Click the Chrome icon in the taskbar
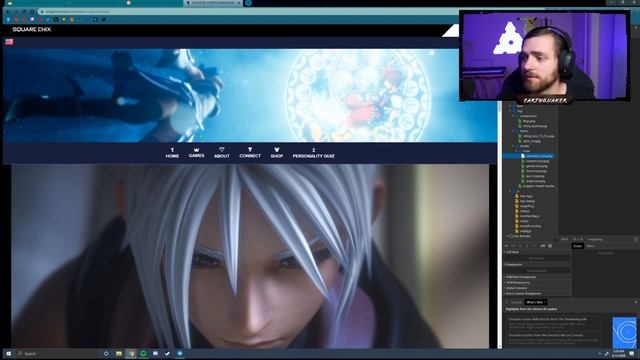This screenshot has width=640, height=360. 131,353
